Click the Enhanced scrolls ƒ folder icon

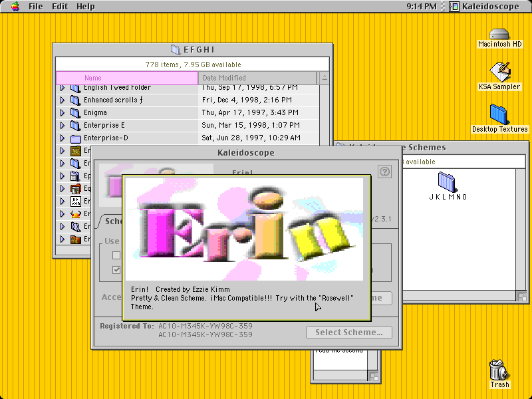click(75, 100)
